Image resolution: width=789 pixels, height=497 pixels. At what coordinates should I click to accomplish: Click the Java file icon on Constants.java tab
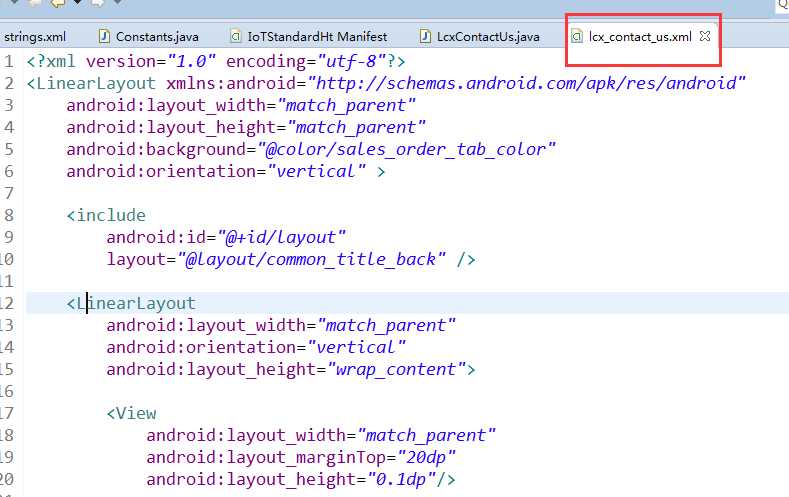tap(104, 36)
